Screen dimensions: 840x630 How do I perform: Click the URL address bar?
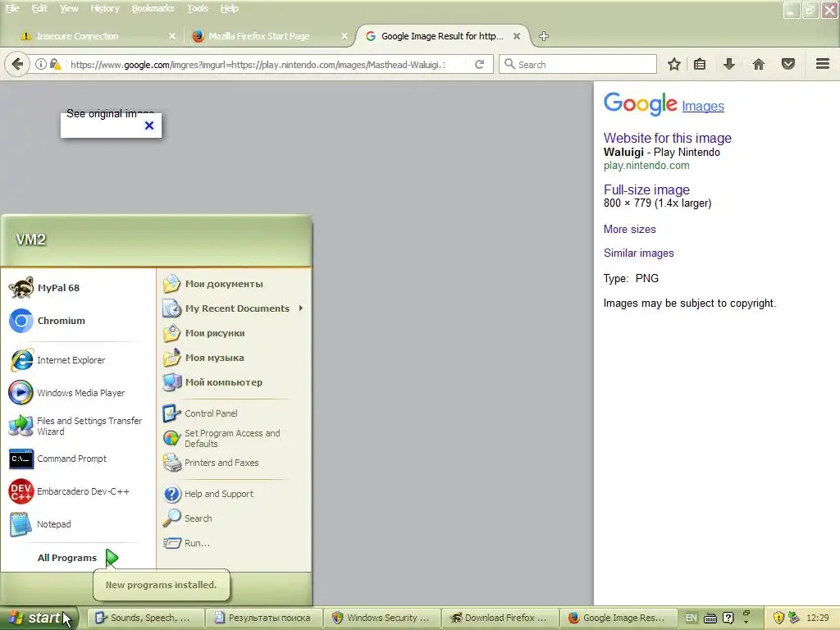click(257, 65)
